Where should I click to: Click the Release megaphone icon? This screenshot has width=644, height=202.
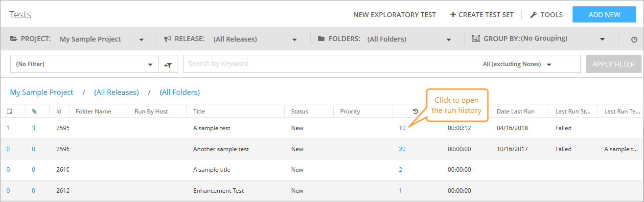[167, 39]
